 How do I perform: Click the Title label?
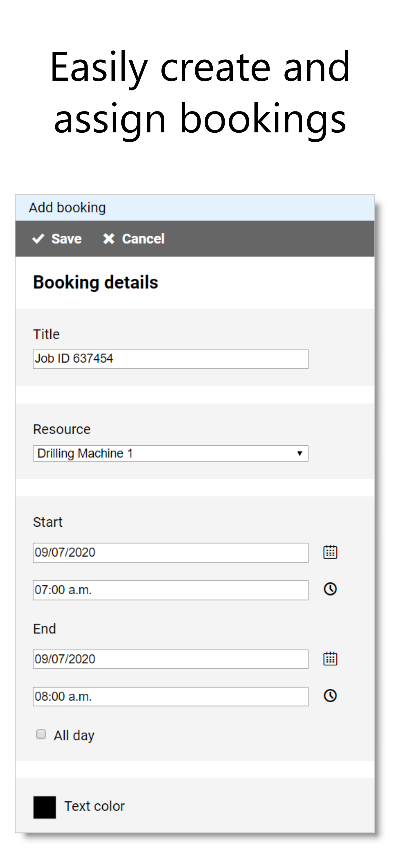point(46,334)
